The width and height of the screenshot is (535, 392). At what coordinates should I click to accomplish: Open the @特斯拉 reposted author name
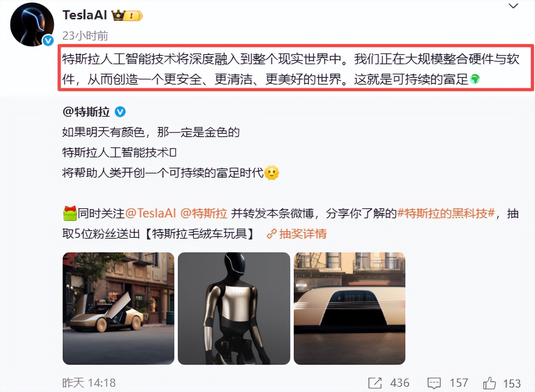(x=86, y=112)
